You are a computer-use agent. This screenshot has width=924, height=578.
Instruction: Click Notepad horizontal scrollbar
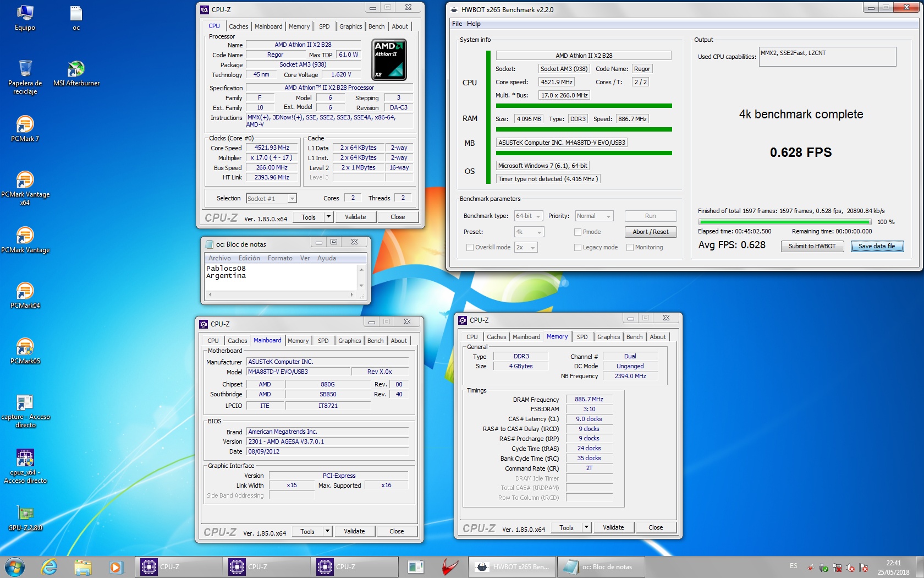click(280, 295)
